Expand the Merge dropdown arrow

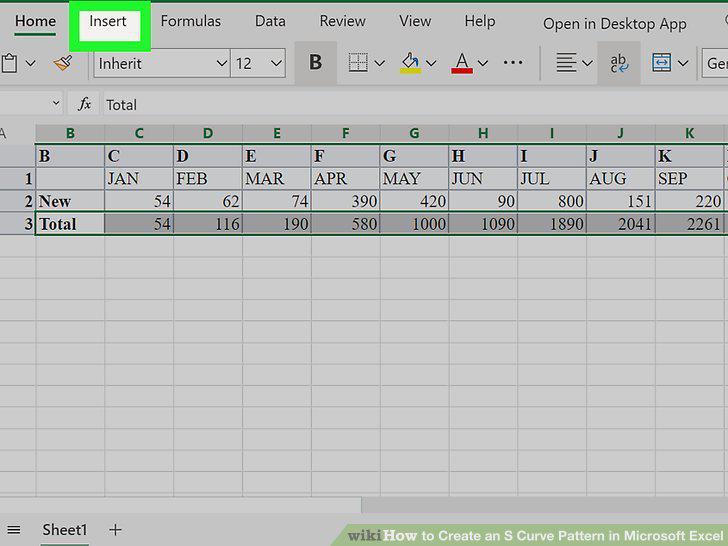click(683, 63)
